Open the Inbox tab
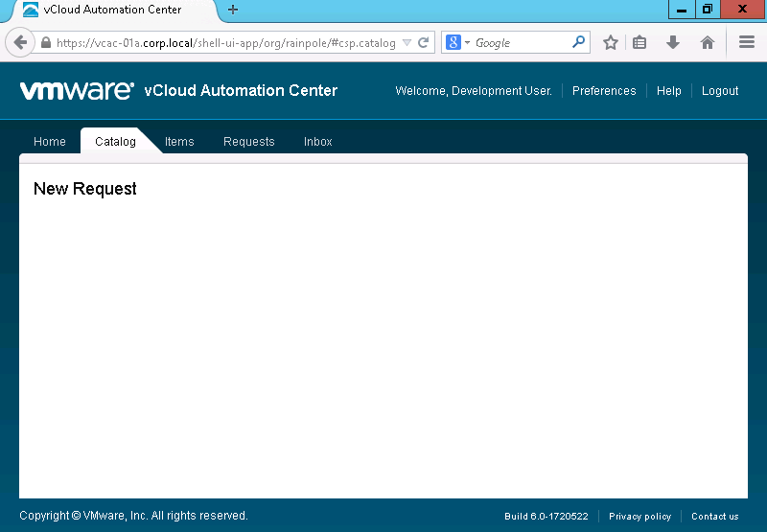Viewport: 767px width, 532px height. click(x=318, y=141)
